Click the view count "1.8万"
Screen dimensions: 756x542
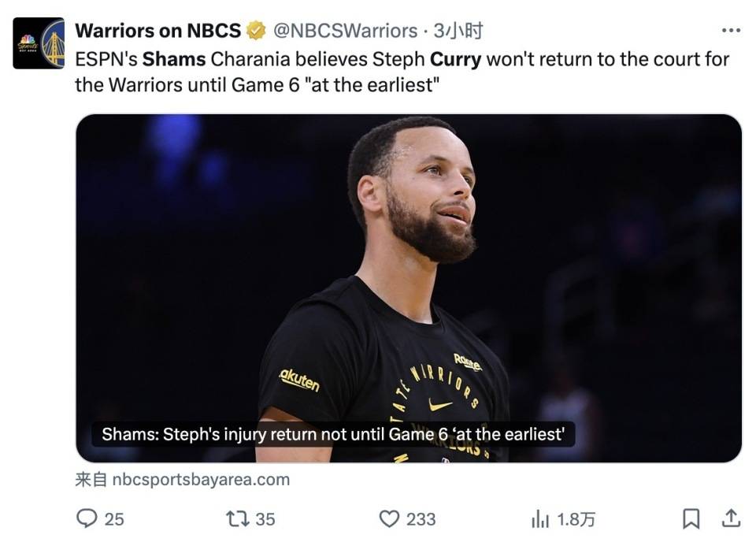point(576,518)
